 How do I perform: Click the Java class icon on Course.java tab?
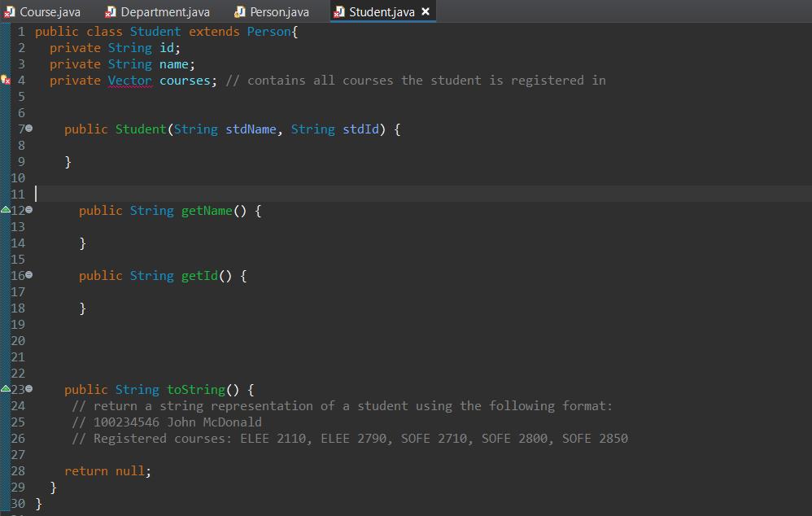click(x=12, y=11)
